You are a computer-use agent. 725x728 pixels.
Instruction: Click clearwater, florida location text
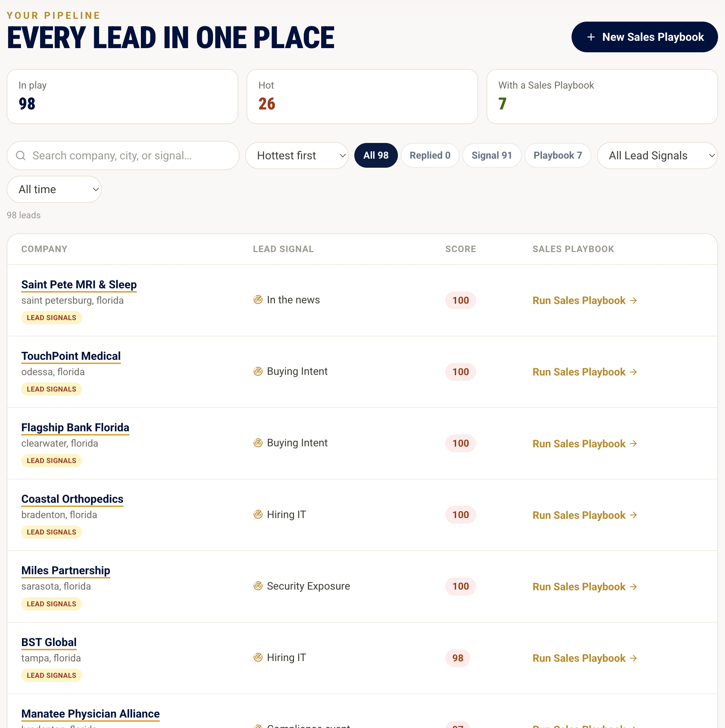(60, 443)
